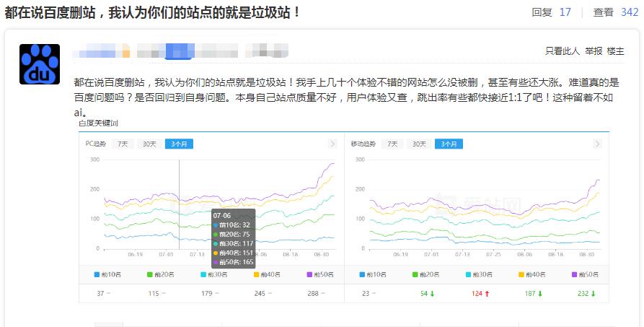Click the Baidu paw avatar of the poster
Image resolution: width=644 pixels, height=327 pixels.
(40, 64)
